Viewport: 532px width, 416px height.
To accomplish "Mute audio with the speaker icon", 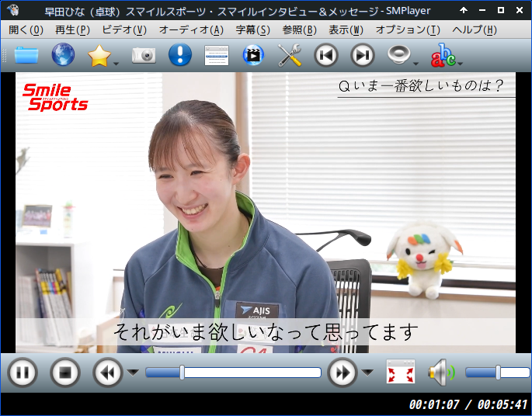I will click(x=441, y=373).
